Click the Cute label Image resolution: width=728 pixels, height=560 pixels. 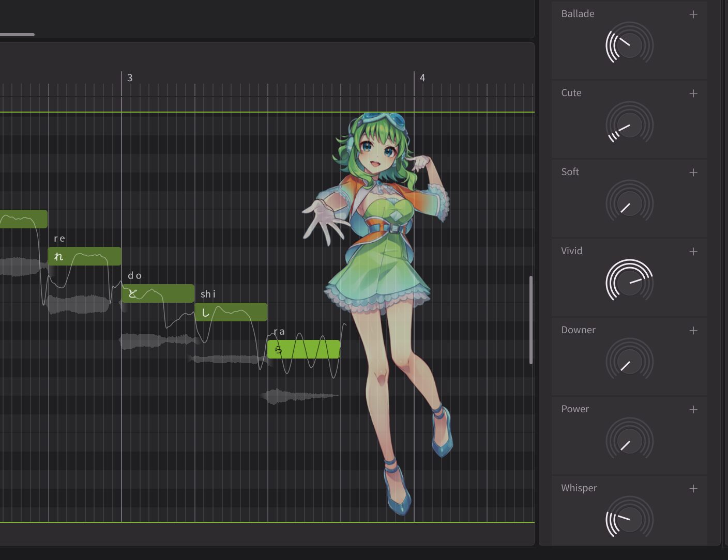click(571, 93)
